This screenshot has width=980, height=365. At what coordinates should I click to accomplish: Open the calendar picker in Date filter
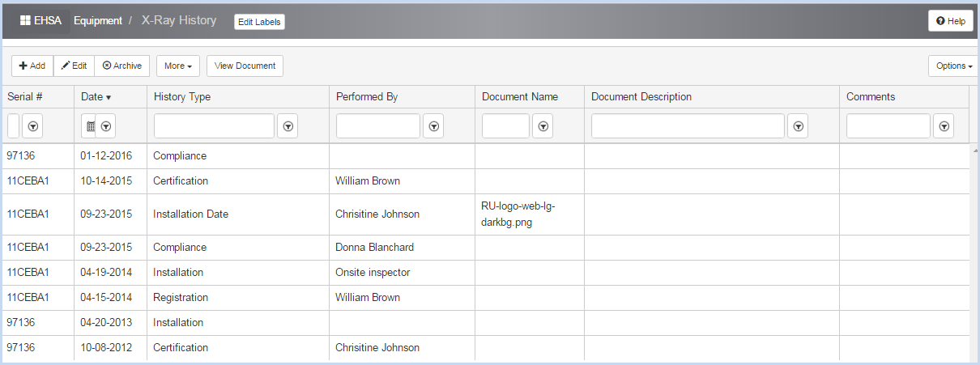coord(91,126)
